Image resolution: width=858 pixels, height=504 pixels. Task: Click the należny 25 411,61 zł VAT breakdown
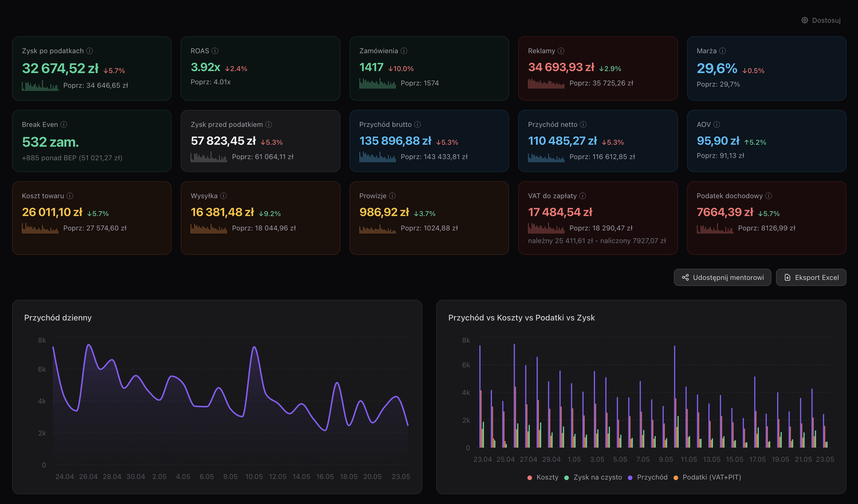point(597,240)
